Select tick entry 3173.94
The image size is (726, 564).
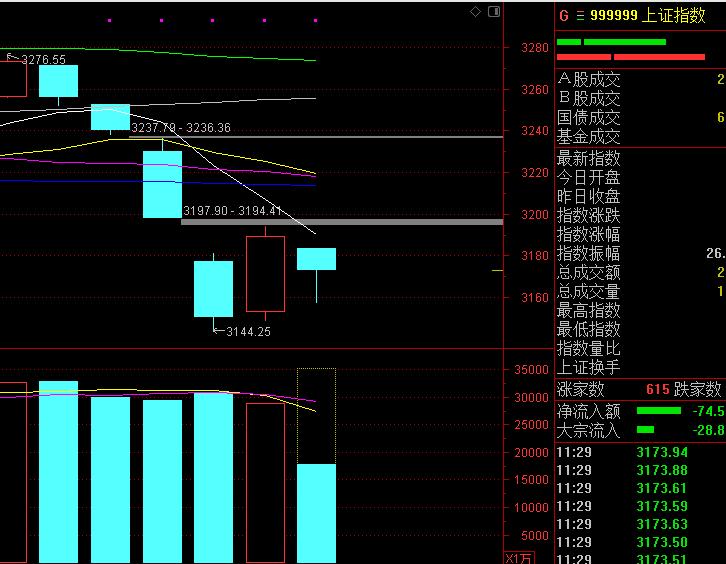click(x=662, y=452)
